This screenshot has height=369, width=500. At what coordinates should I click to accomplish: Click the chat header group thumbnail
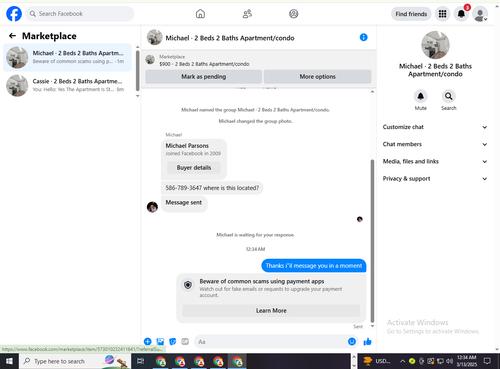pos(154,37)
